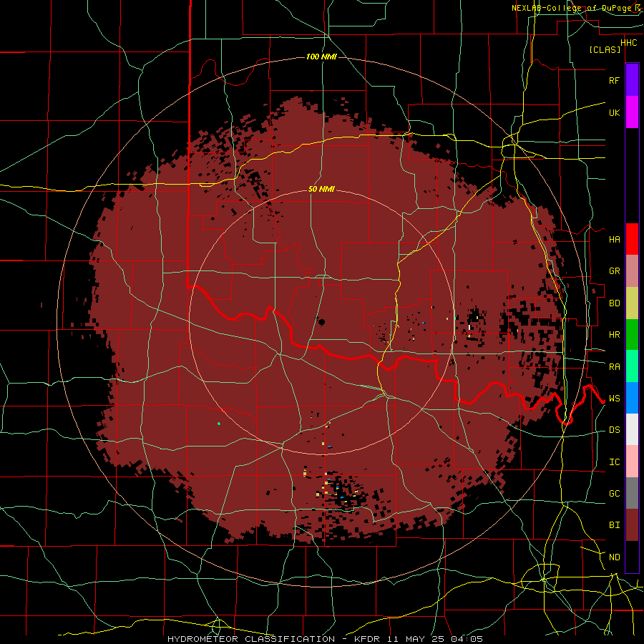Click the RF legend label
The image size is (644, 644).
[614, 80]
